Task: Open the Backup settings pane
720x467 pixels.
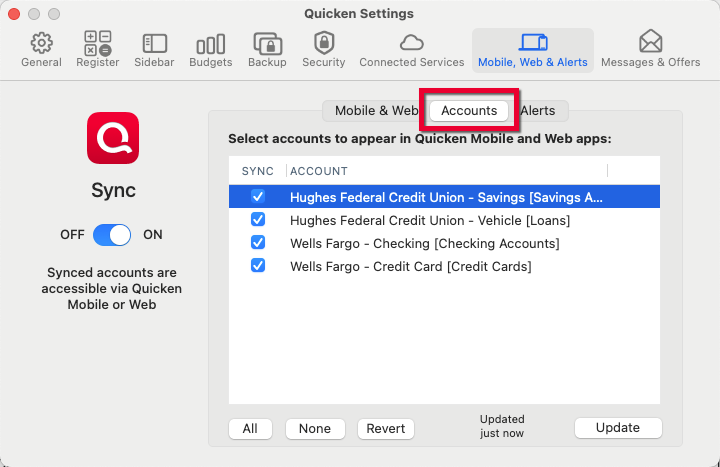Action: [267, 50]
